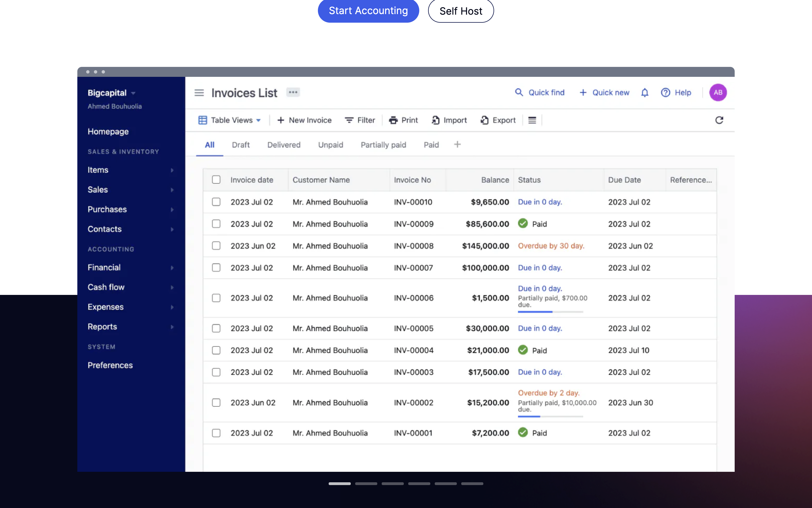The height and width of the screenshot is (508, 812).
Task: Click the New Invoice button
Action: click(x=304, y=120)
